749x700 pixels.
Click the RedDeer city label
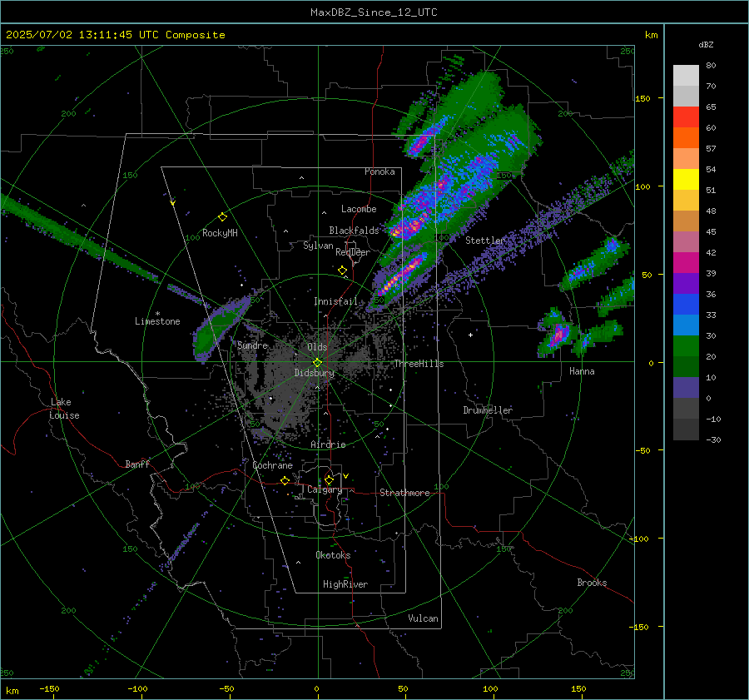[353, 252]
